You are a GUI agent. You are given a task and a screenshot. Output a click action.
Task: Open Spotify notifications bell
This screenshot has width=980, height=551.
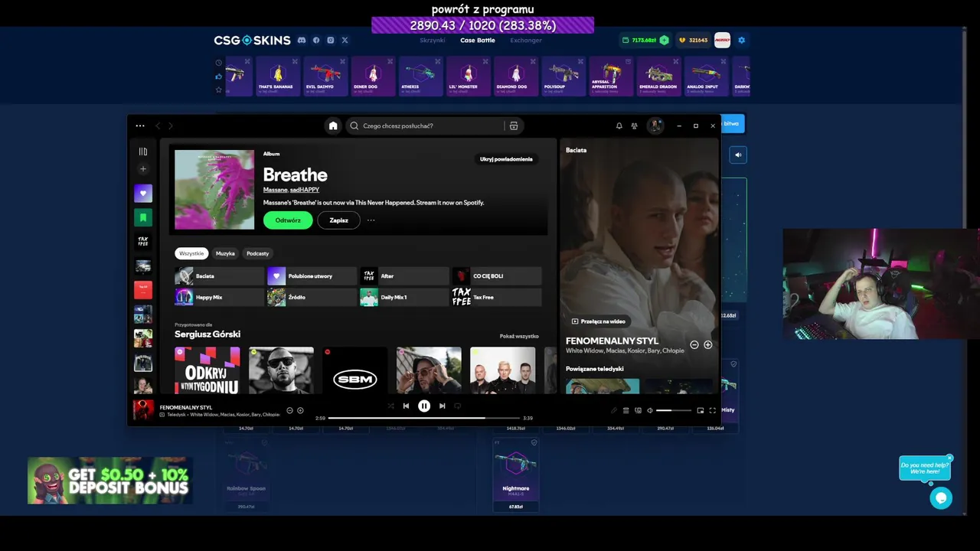(x=619, y=126)
